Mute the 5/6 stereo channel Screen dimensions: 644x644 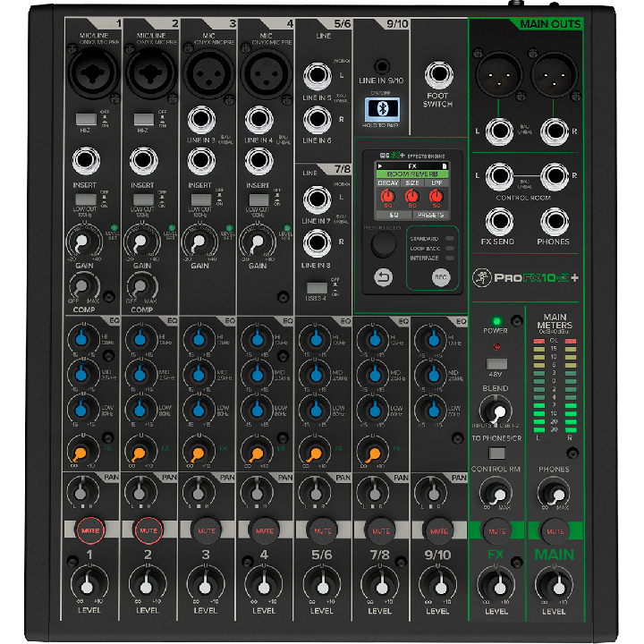click(x=323, y=530)
